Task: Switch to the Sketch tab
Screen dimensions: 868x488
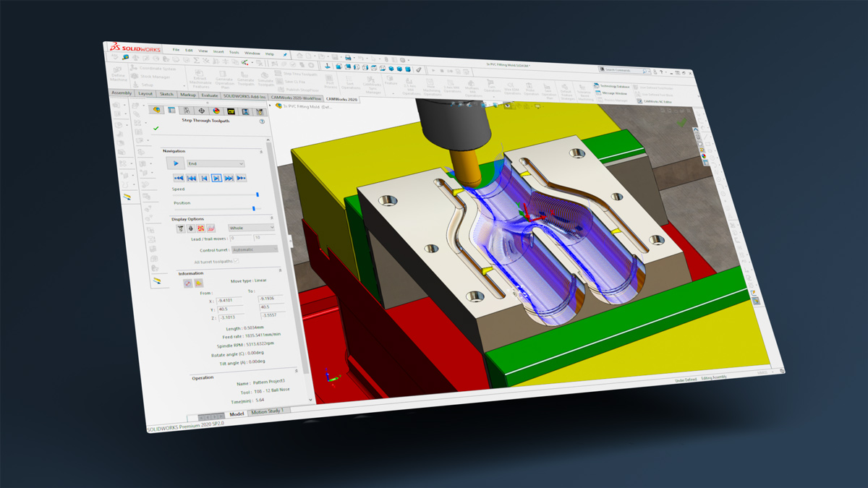Action: [x=166, y=94]
